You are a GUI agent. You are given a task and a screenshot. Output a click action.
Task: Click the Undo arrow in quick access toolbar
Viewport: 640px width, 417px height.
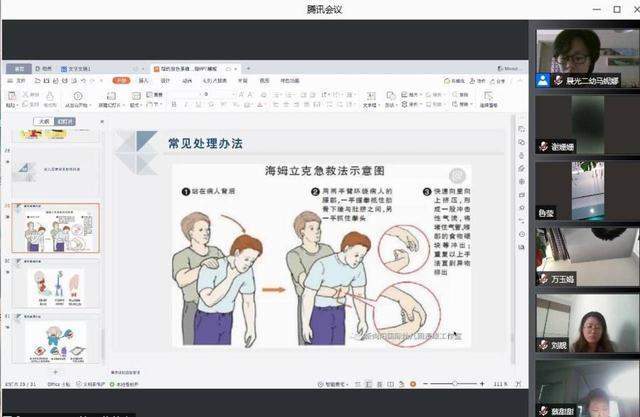tap(83, 81)
